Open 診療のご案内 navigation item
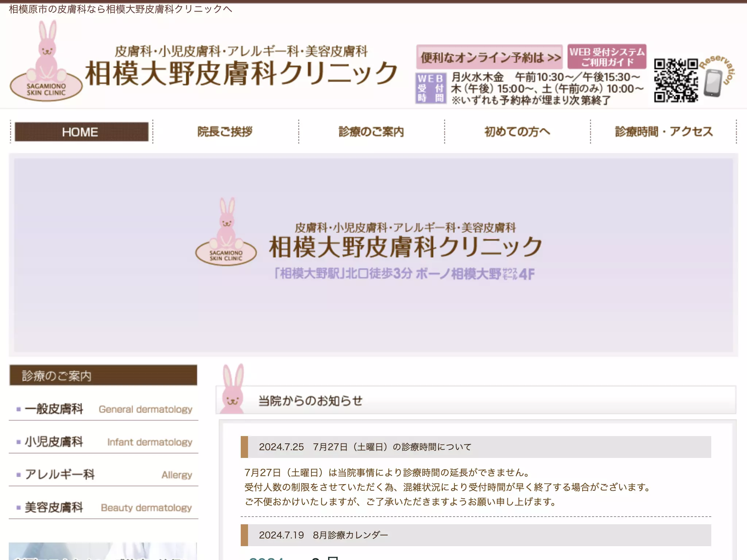 (x=371, y=132)
